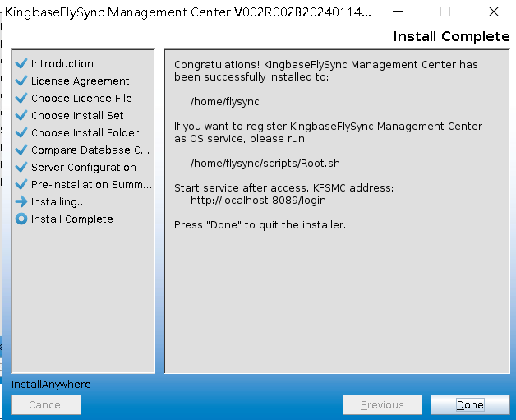This screenshot has width=516, height=420.
Task: Click the circle icon beside Install Complete step
Action: point(21,219)
